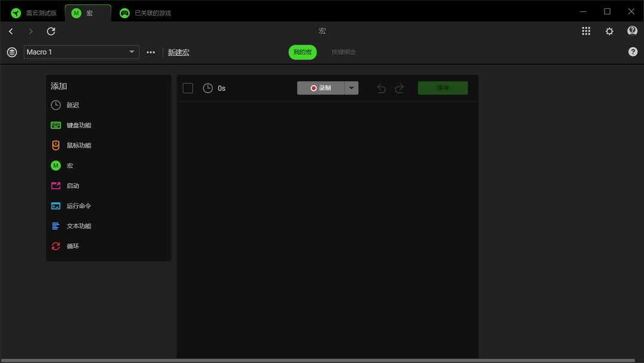Select the 运行命令 run command icon
The height and width of the screenshot is (363, 644).
(55, 206)
